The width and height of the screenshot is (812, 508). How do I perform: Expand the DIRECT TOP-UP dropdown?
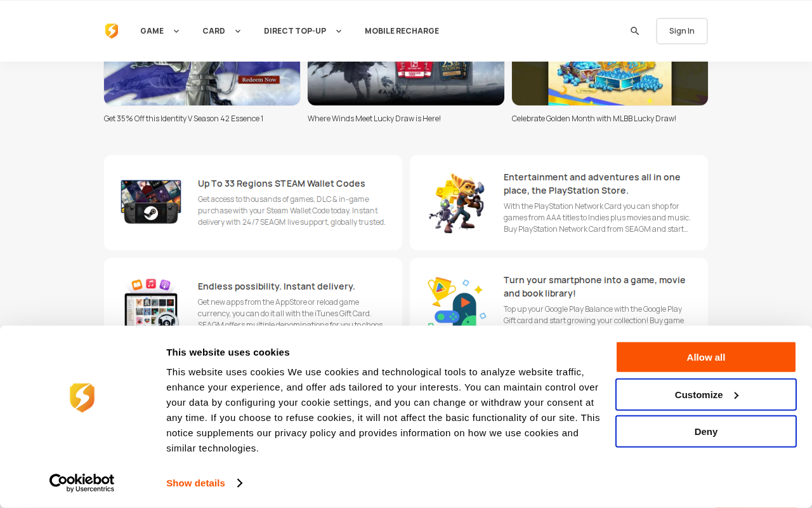click(303, 31)
